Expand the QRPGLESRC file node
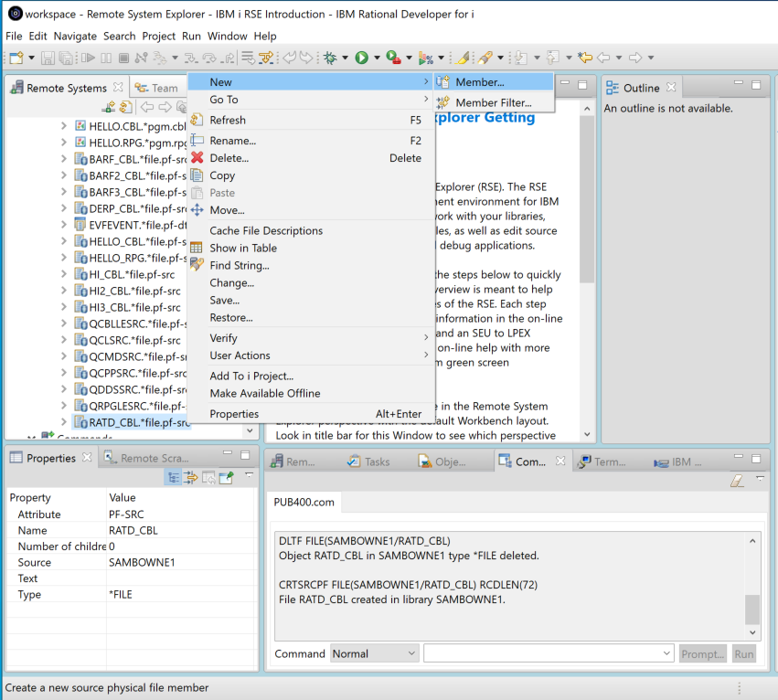This screenshot has height=700, width=778. tap(63, 406)
